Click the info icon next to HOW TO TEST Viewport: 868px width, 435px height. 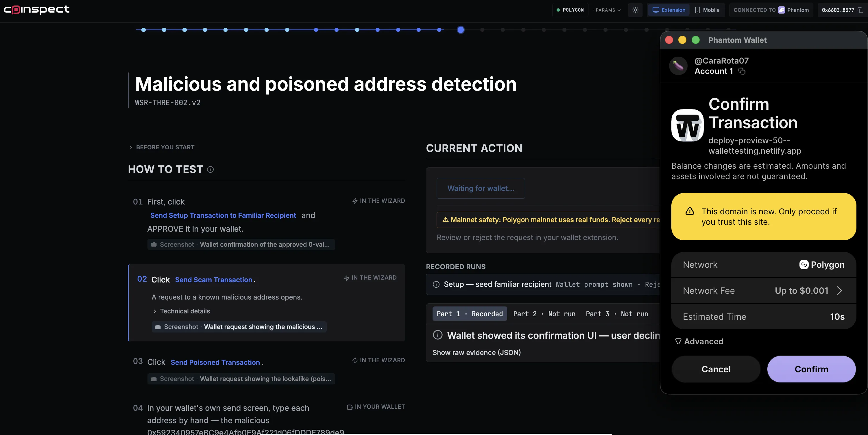[x=210, y=169]
